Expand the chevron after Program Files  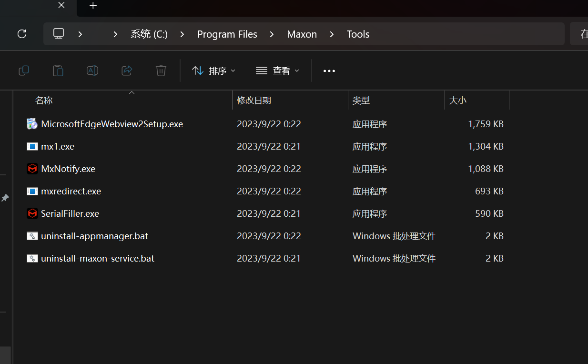coord(272,34)
